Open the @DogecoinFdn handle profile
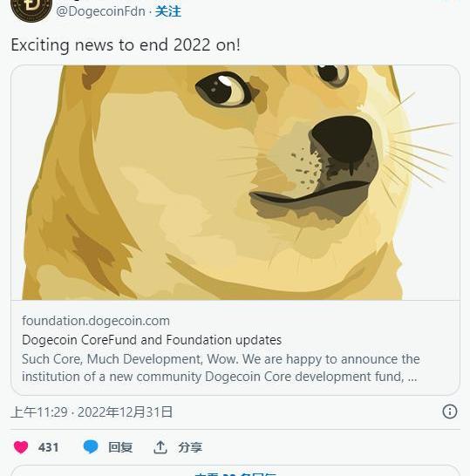 [101, 11]
